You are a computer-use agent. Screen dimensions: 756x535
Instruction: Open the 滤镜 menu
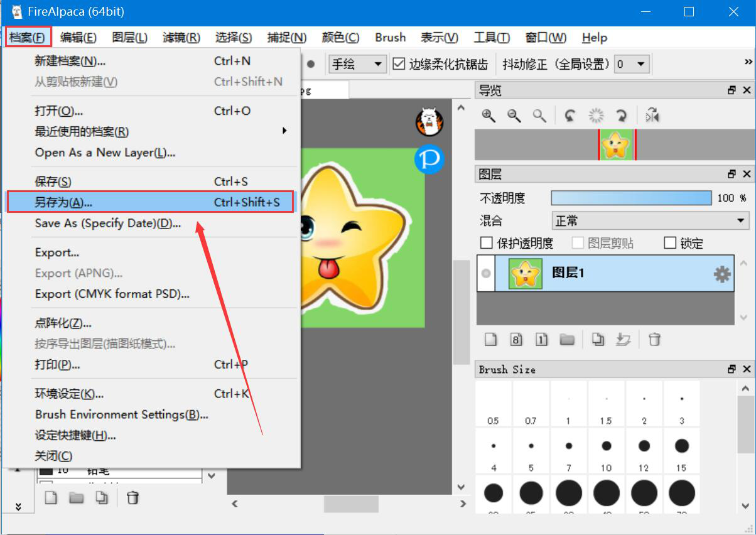pyautogui.click(x=181, y=38)
